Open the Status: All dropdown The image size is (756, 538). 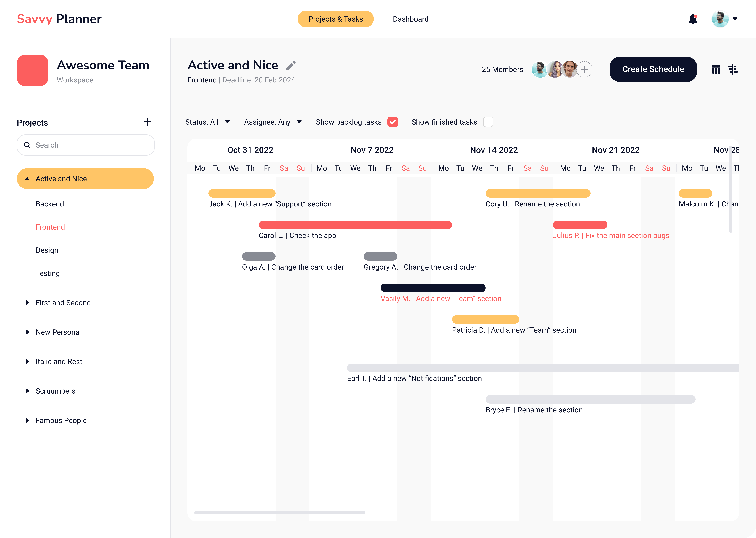pyautogui.click(x=208, y=122)
